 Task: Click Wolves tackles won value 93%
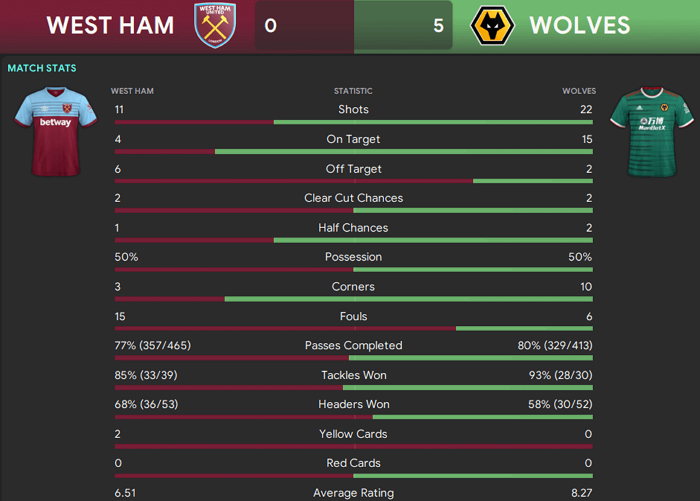tap(561, 375)
